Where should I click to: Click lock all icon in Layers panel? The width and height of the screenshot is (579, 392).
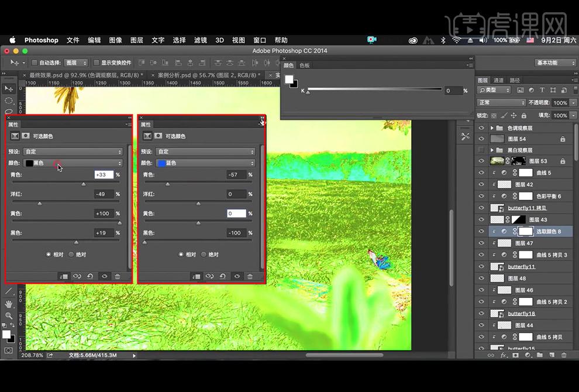523,116
